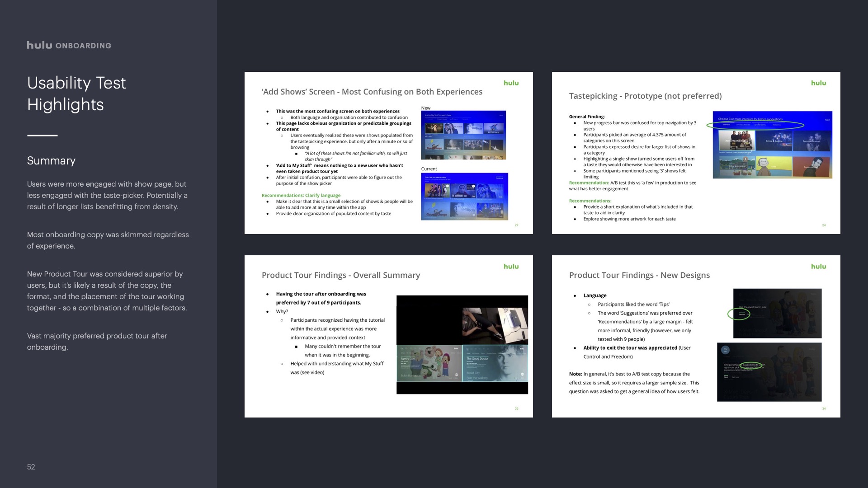This screenshot has width=868, height=488.
Task: Click the embedded video in Product Tour summary
Action: [462, 345]
